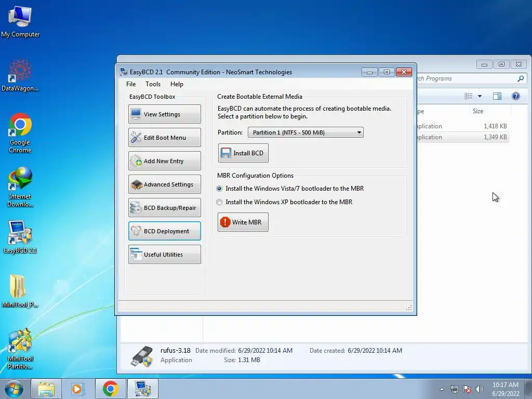Open the Tools menu
Image resolution: width=532 pixels, height=399 pixels.
(x=153, y=84)
